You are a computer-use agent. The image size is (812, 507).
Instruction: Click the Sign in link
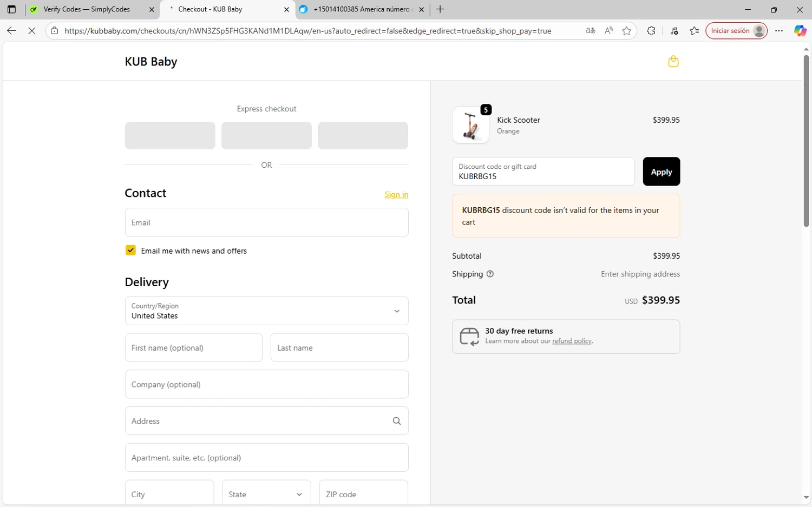pos(396,194)
